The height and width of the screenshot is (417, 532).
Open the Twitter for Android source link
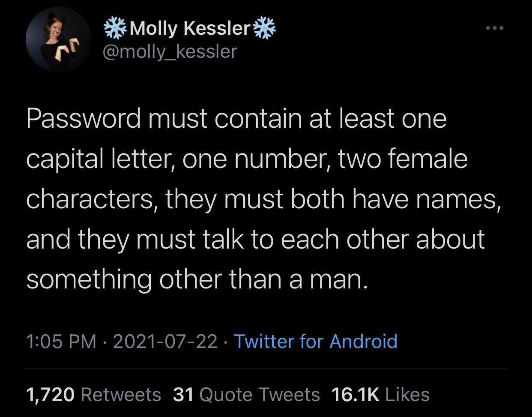tap(315, 342)
